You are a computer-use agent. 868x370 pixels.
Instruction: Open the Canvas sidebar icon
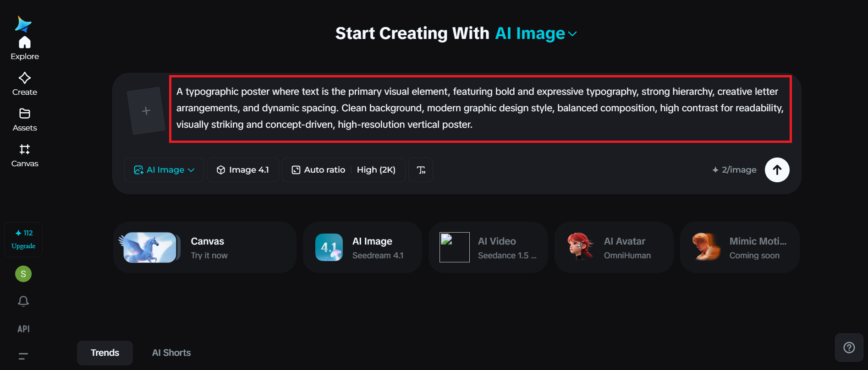[25, 149]
